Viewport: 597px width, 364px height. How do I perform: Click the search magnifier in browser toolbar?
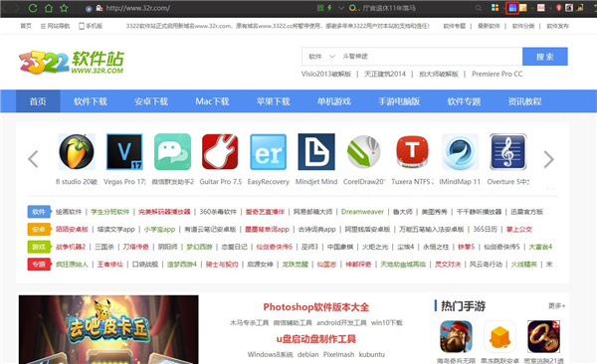tap(479, 8)
